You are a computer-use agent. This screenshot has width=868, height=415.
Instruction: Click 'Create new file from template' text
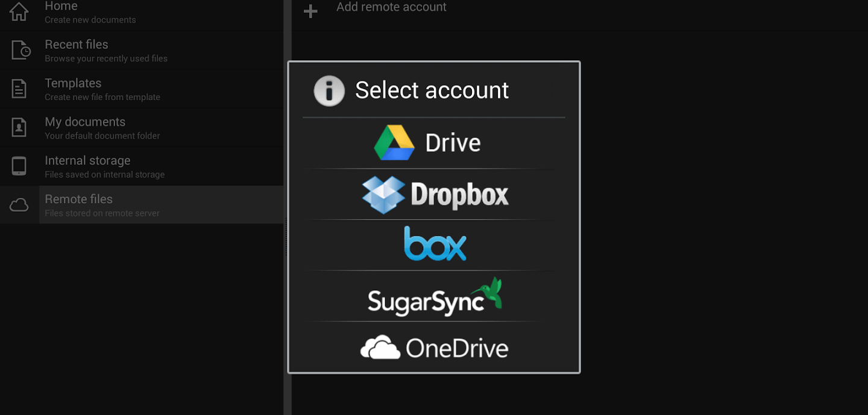tap(102, 97)
